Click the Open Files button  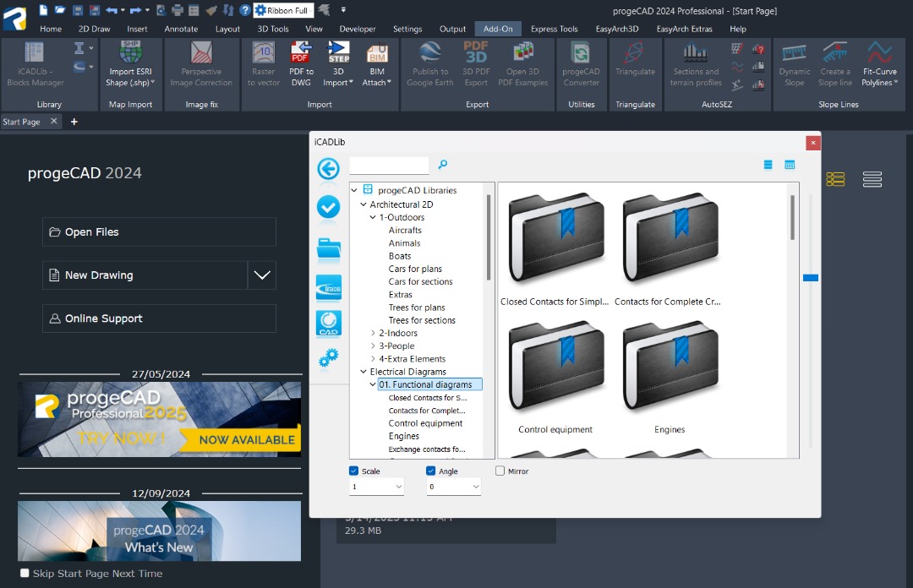tap(159, 232)
